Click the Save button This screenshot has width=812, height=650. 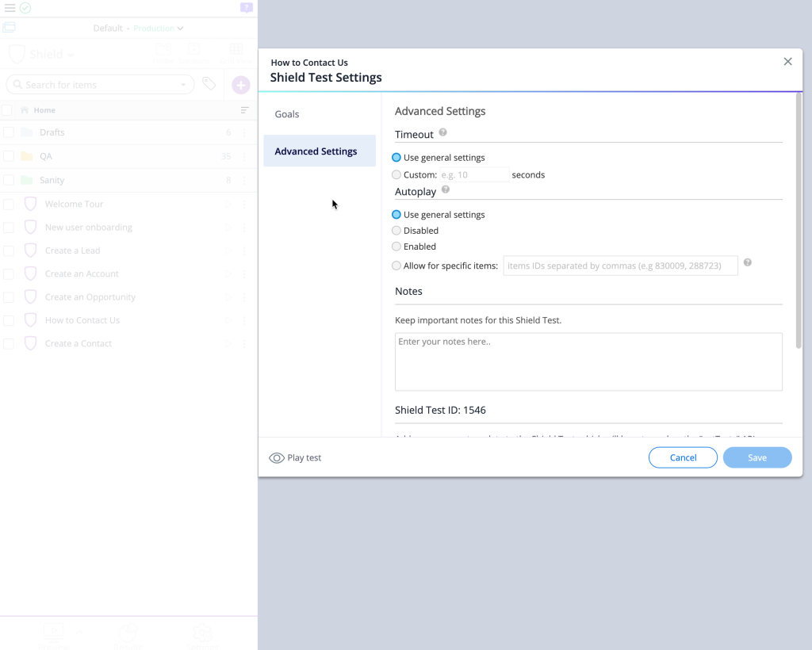[x=757, y=457]
